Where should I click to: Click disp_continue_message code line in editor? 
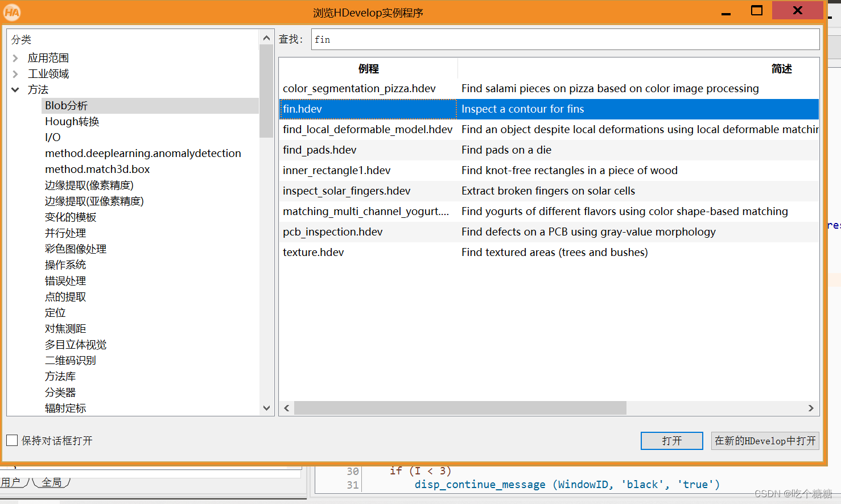567,485
